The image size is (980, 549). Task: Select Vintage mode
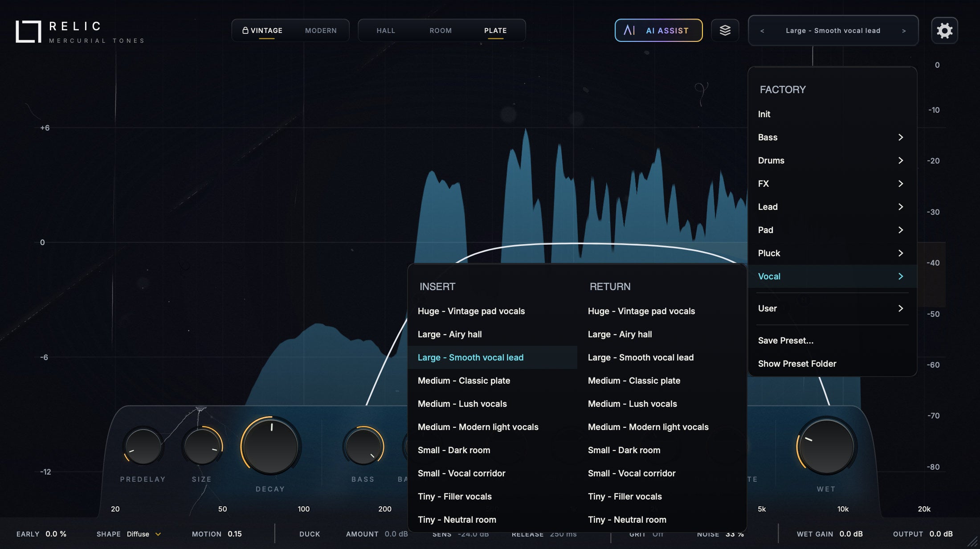(x=266, y=31)
